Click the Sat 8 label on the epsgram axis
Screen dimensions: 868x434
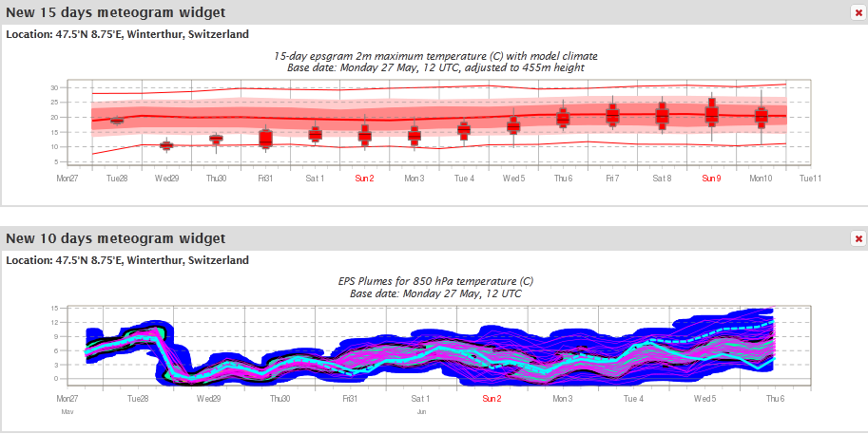tap(662, 179)
